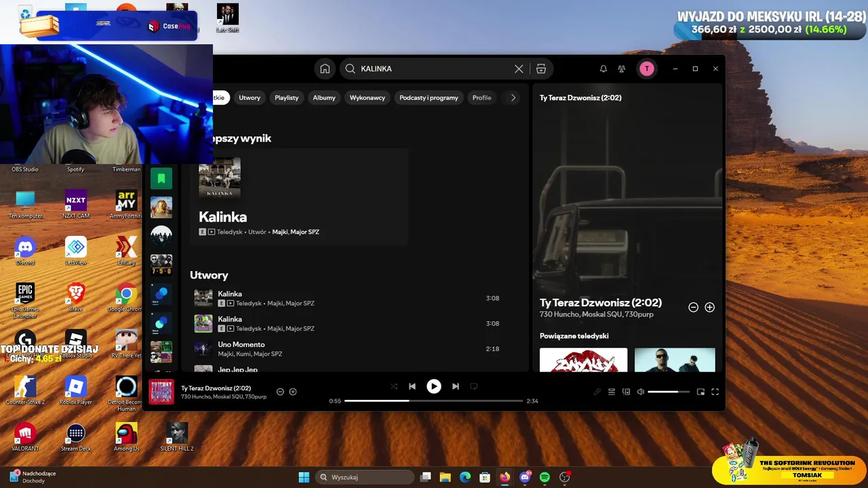Open the profile avatar with letter T
The width and height of the screenshot is (868, 488).
(647, 68)
